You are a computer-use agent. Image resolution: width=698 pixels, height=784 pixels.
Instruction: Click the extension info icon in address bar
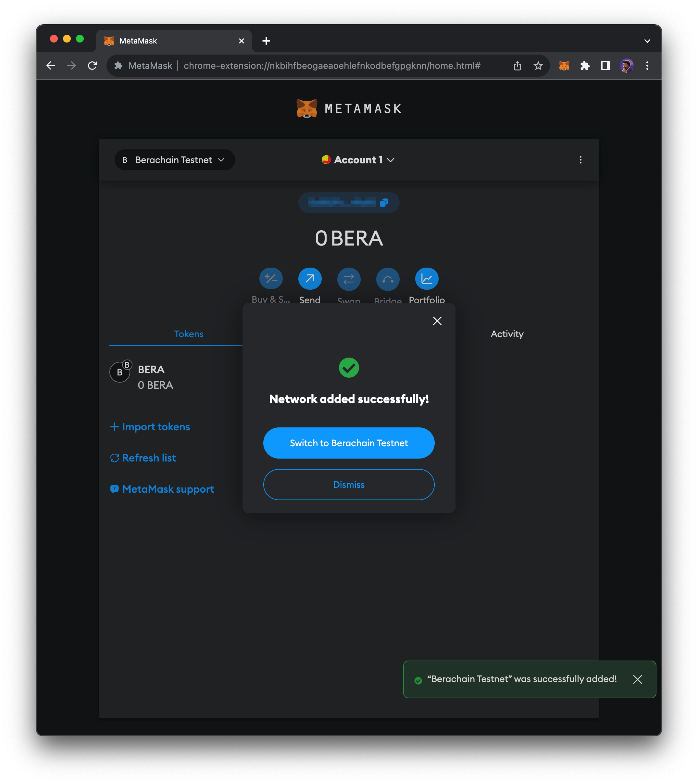118,66
